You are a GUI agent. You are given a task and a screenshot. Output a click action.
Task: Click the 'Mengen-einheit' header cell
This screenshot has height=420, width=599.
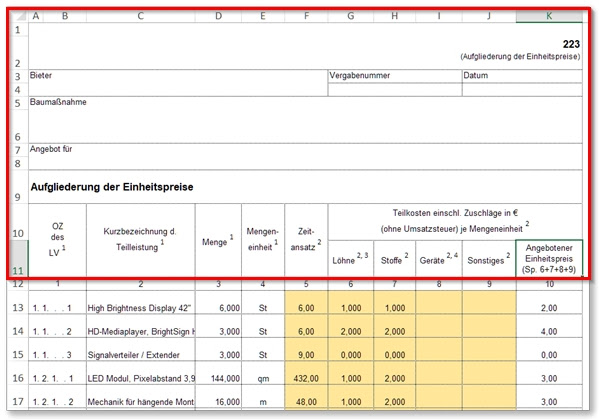[263, 240]
